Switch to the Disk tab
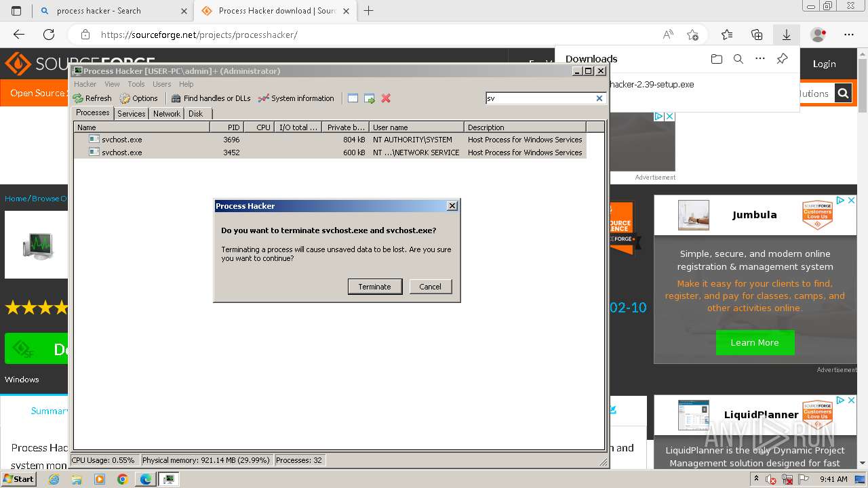Image resolution: width=868 pixels, height=488 pixels. pyautogui.click(x=196, y=114)
